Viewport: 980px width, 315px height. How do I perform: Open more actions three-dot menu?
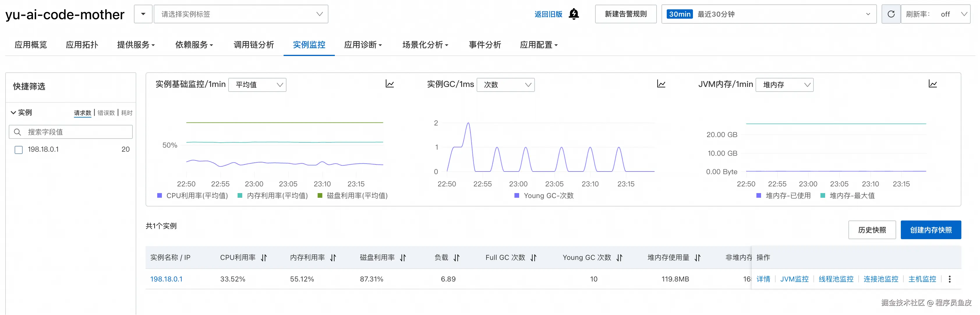[x=949, y=279]
